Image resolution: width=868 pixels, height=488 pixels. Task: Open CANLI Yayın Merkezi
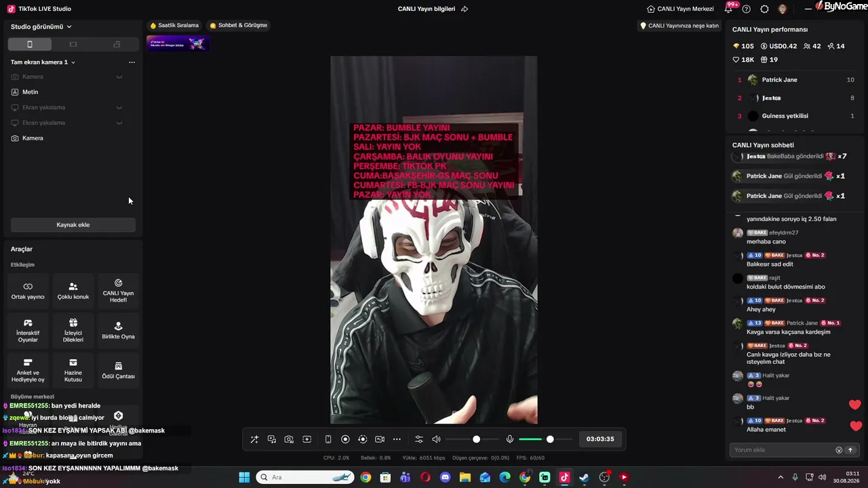pos(680,9)
